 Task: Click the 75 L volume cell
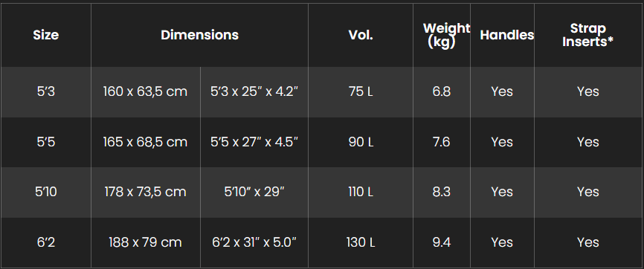(361, 91)
